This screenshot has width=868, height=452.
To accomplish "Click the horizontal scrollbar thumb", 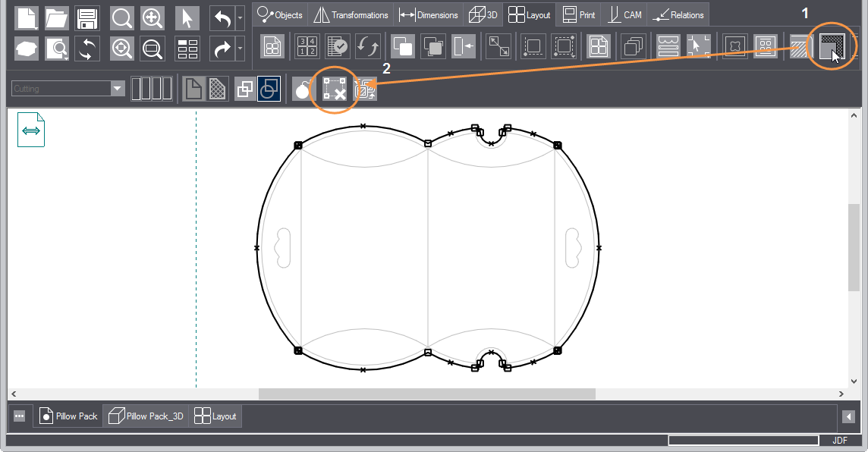I will pyautogui.click(x=426, y=394).
